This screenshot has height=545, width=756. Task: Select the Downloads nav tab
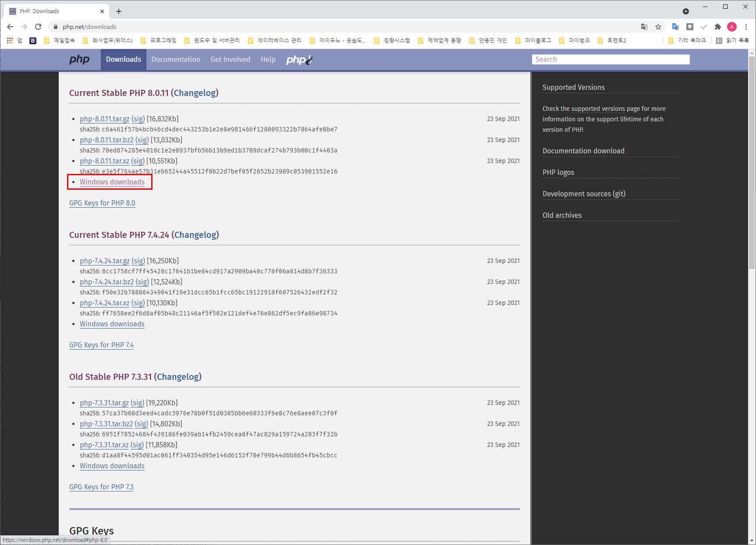(124, 60)
